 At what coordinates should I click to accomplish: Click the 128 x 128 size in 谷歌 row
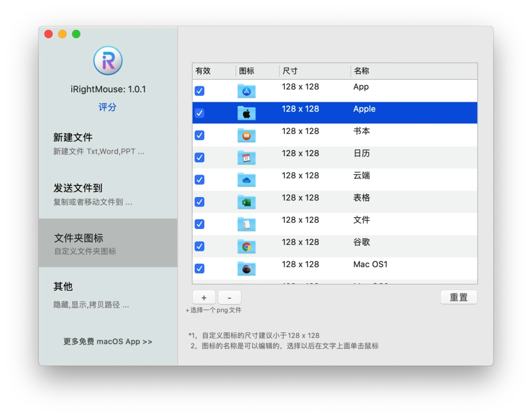[300, 242]
